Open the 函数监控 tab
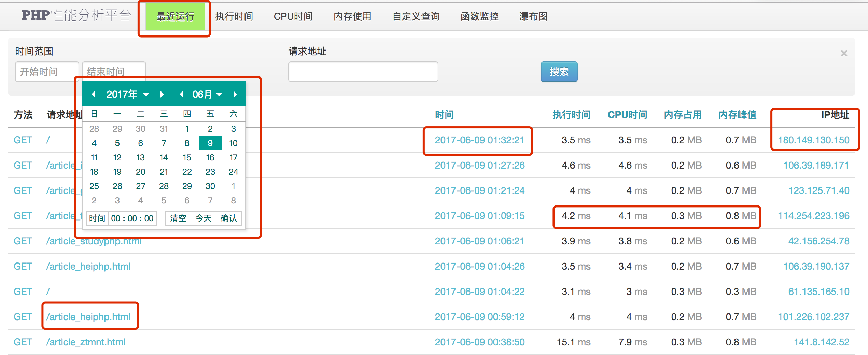The height and width of the screenshot is (355, 868). pyautogui.click(x=479, y=16)
